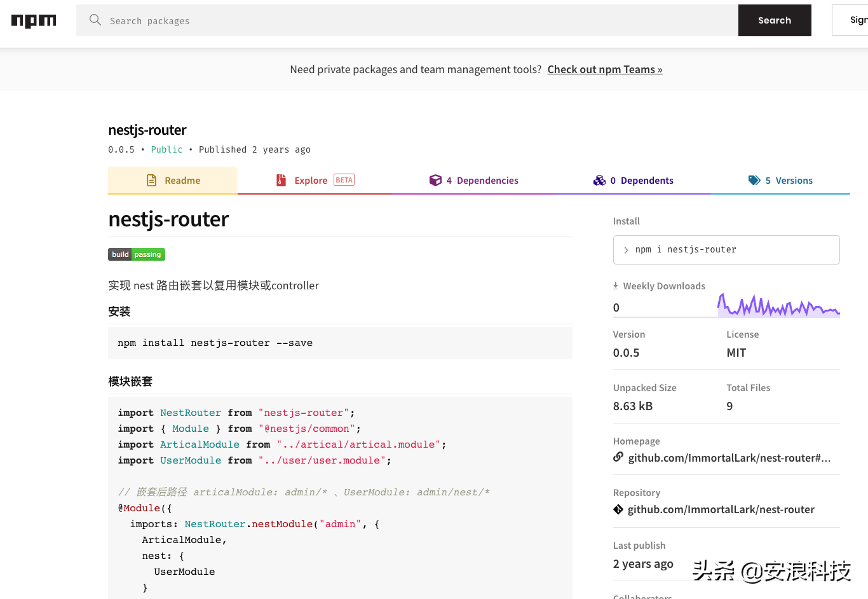The image size is (868, 599).
Task: Click the 实现 nest 路由嵌套 description text
Action: pos(214,286)
